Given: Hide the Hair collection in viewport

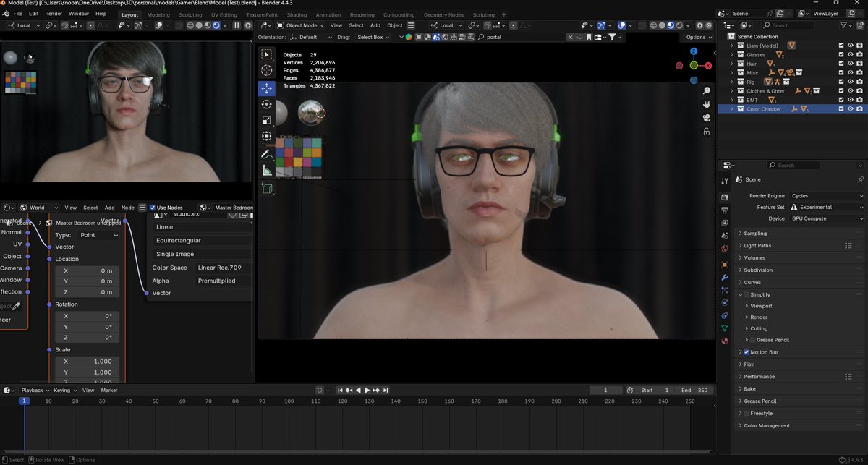Looking at the screenshot, I should click(851, 64).
